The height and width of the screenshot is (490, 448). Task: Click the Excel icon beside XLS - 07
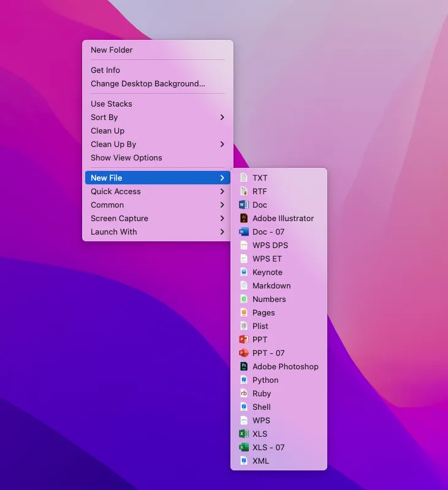pos(244,447)
